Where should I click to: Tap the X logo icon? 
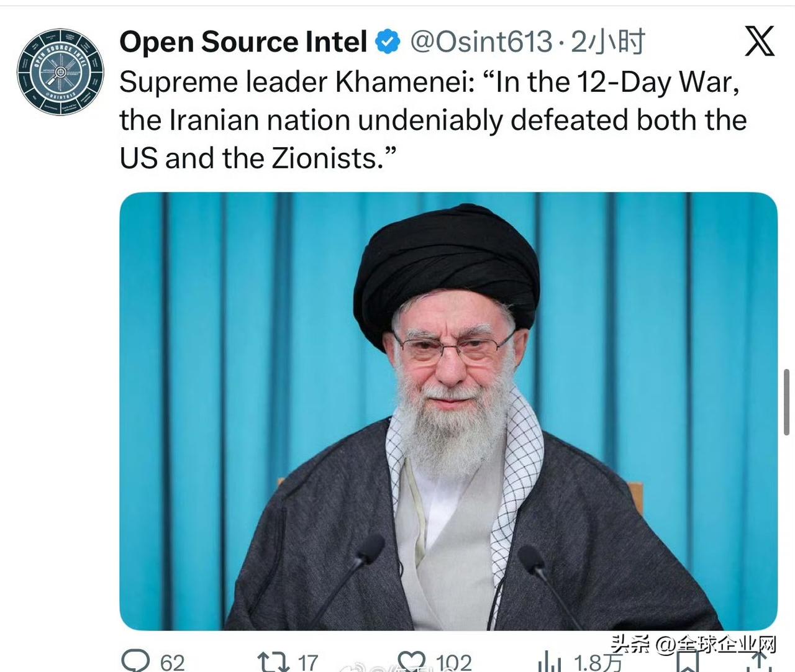tap(759, 42)
